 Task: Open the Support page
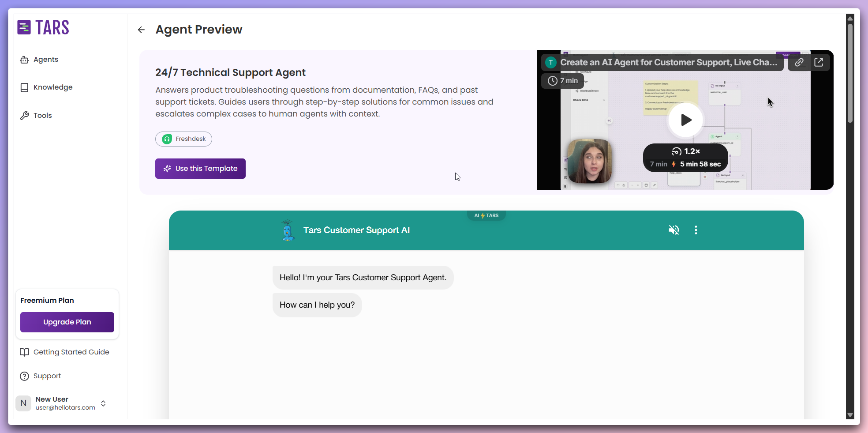tap(41, 376)
